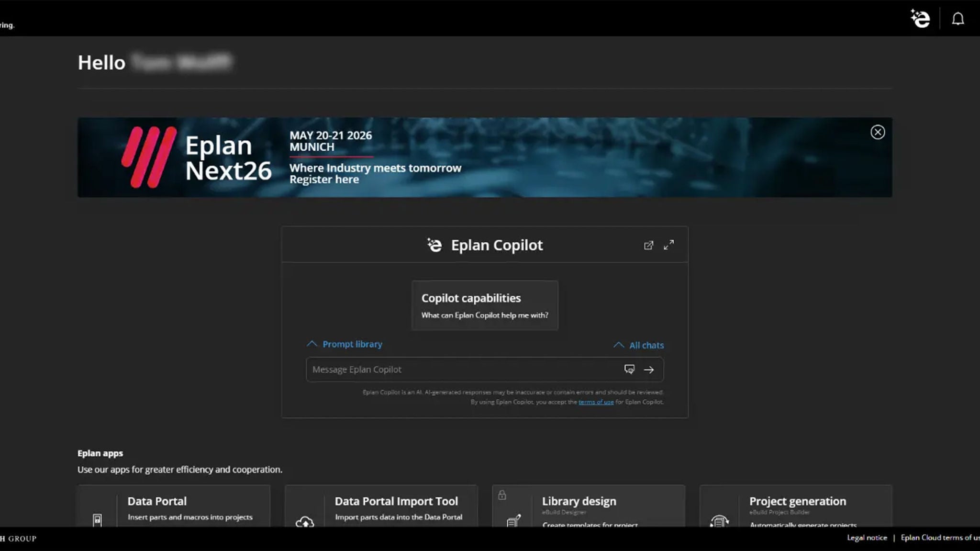Open the Project generation app card
The width and height of the screenshot is (980, 551).
click(x=796, y=506)
